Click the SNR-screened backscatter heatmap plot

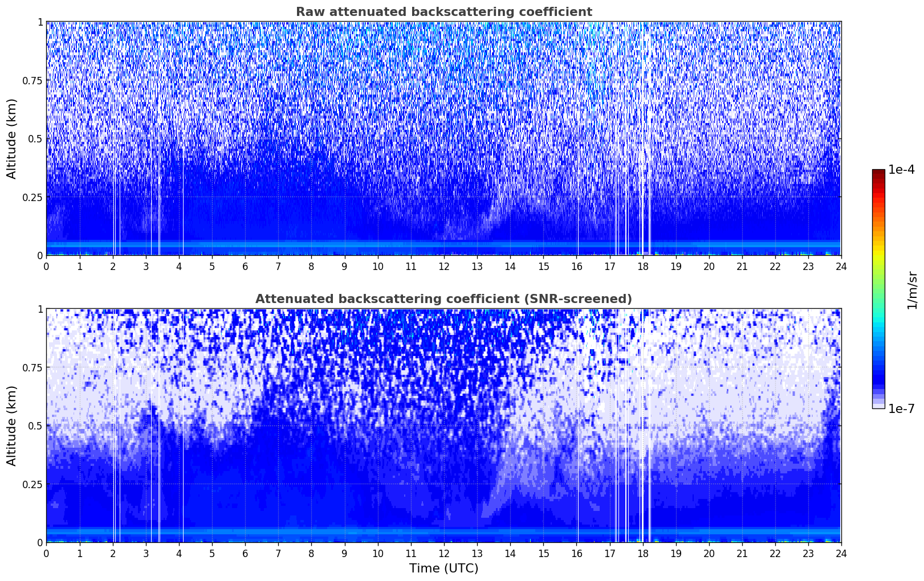pyautogui.click(x=443, y=425)
